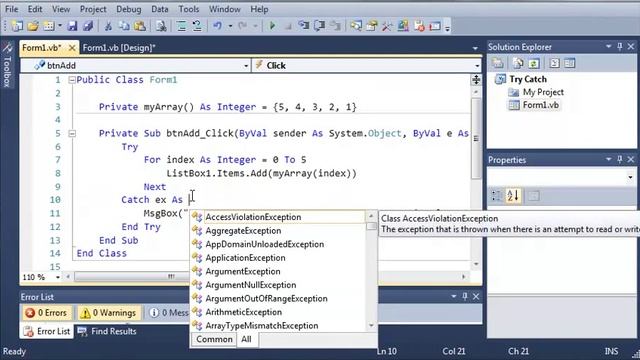Undo the last action with the arrow icon
The height and width of the screenshot is (360, 640).
click(x=218, y=26)
